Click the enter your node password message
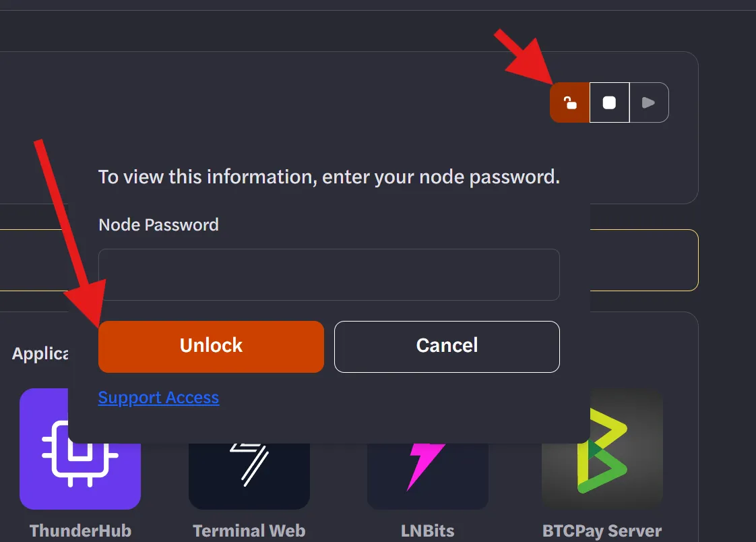Screen dimensions: 756x542 (x=329, y=177)
